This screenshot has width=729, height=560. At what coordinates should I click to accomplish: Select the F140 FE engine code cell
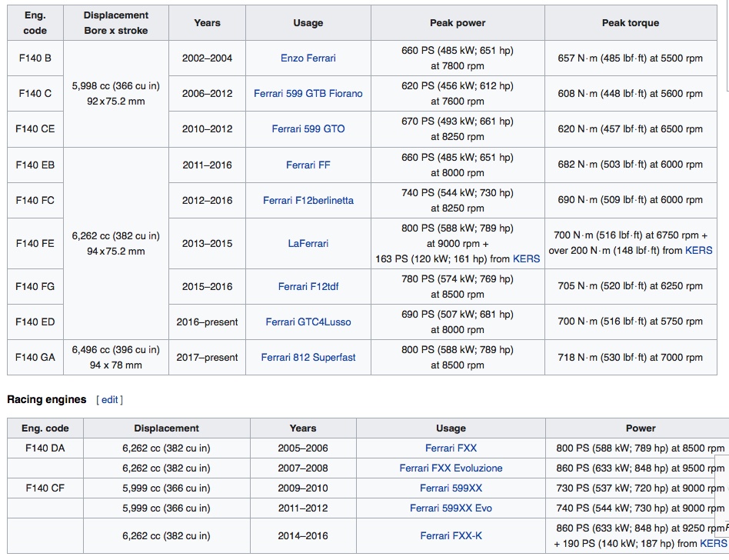pyautogui.click(x=35, y=244)
